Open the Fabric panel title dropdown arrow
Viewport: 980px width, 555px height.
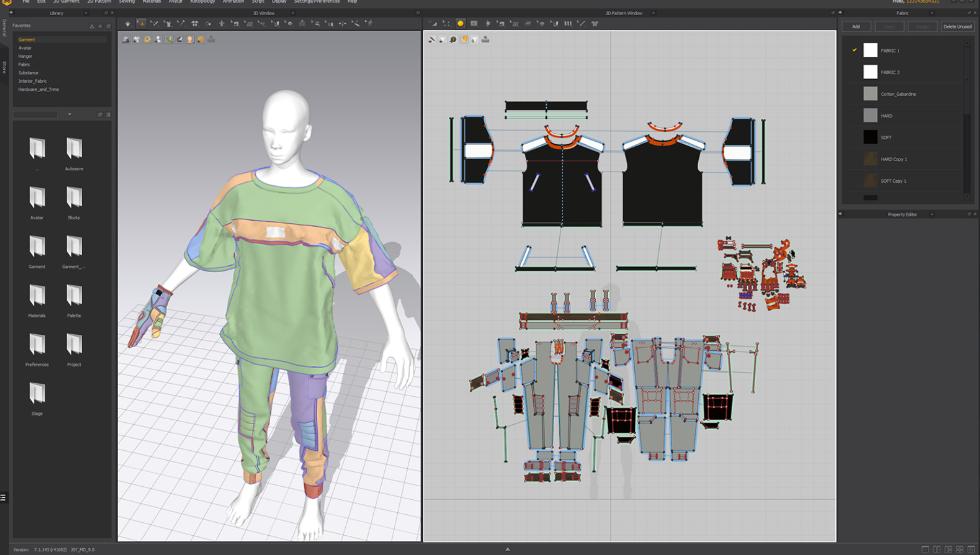pos(932,13)
